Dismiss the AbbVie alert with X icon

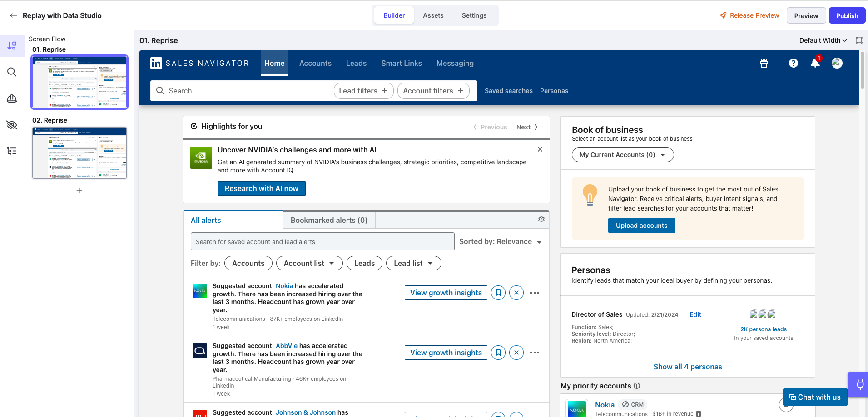(x=516, y=353)
